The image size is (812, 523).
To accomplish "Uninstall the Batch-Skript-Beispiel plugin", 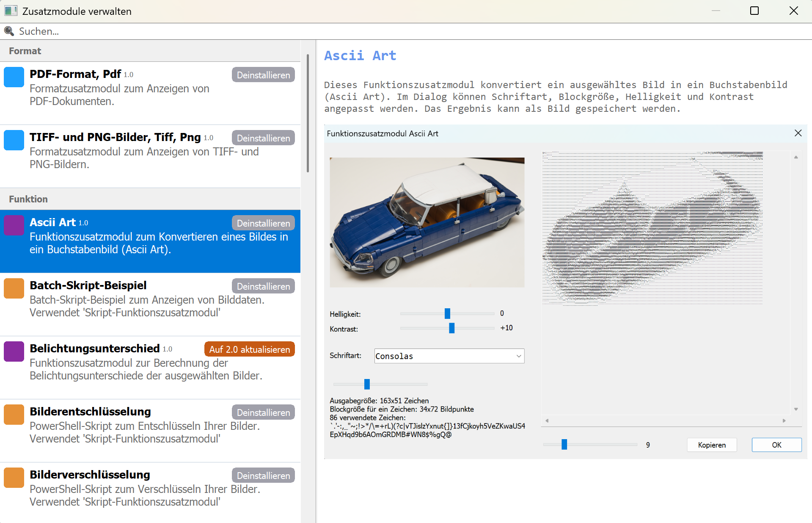I will point(263,286).
